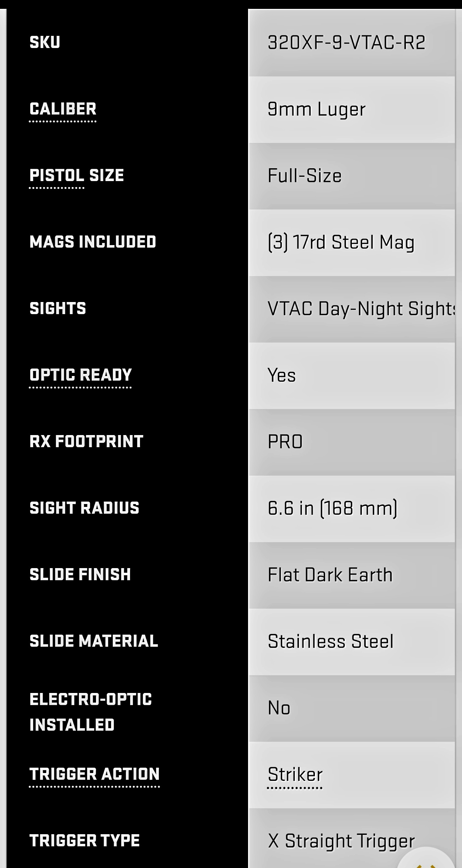Select the ELECTRO-OPTIC INSTALLED label
462x868 pixels.
[x=91, y=712]
